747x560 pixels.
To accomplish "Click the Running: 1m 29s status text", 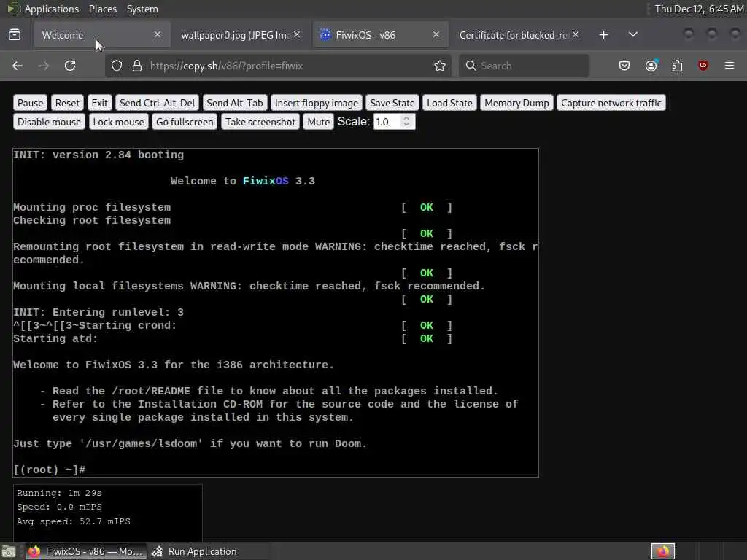I will pos(59,494).
